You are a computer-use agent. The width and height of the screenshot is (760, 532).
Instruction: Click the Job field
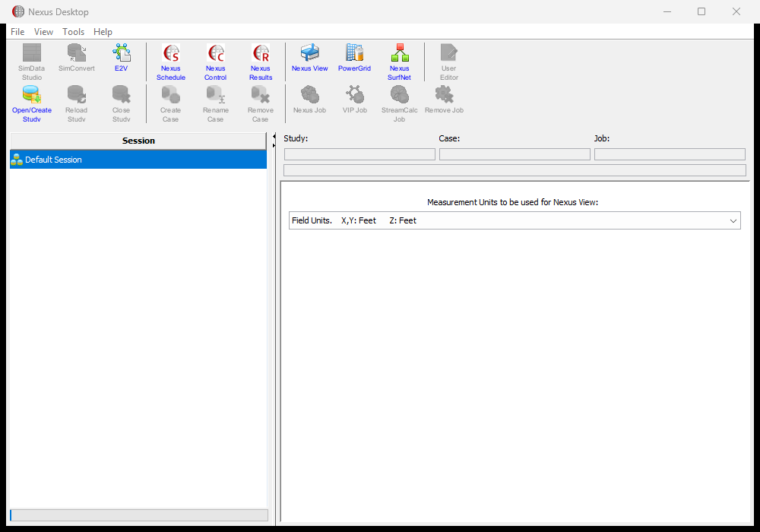tap(670, 154)
